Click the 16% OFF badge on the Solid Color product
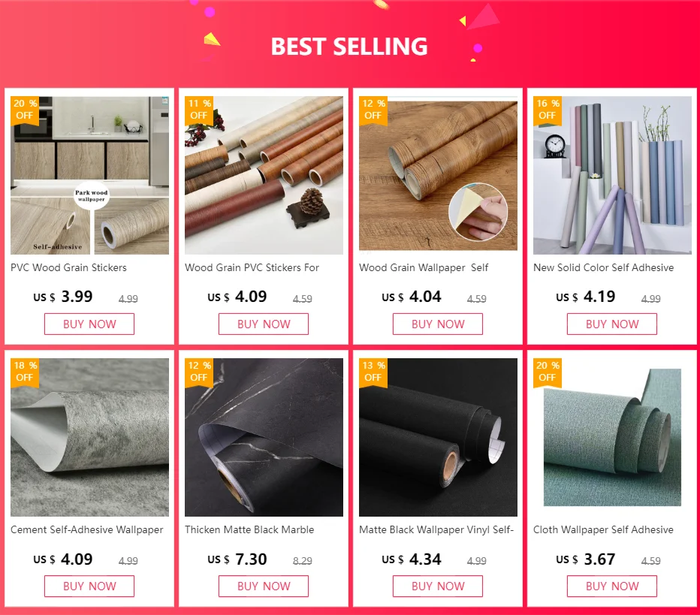 548,110
